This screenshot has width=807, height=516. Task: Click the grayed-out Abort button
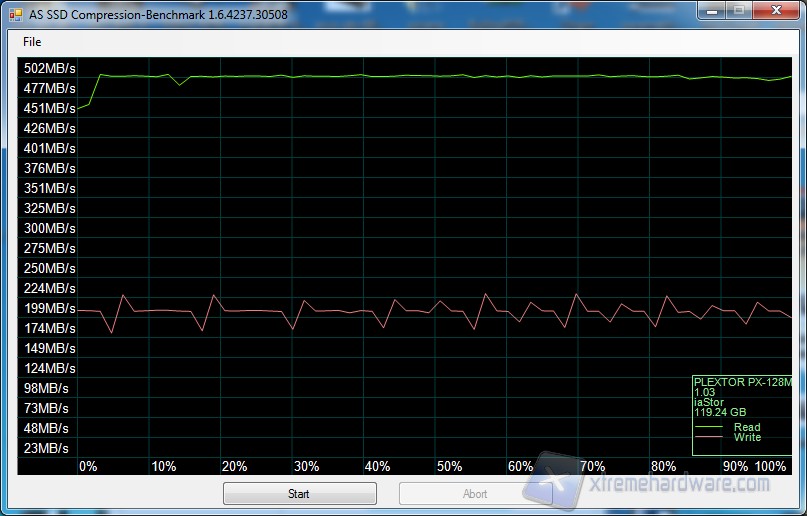[475, 493]
